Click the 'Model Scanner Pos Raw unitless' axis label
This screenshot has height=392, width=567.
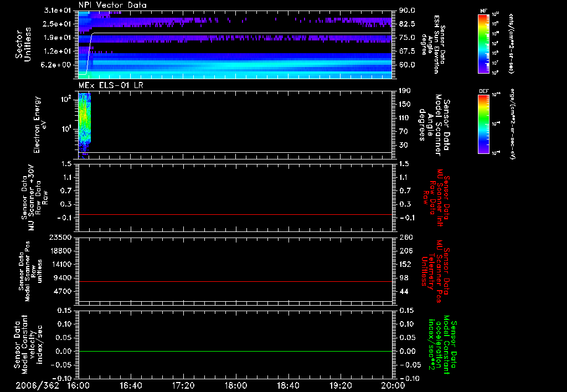30,271
